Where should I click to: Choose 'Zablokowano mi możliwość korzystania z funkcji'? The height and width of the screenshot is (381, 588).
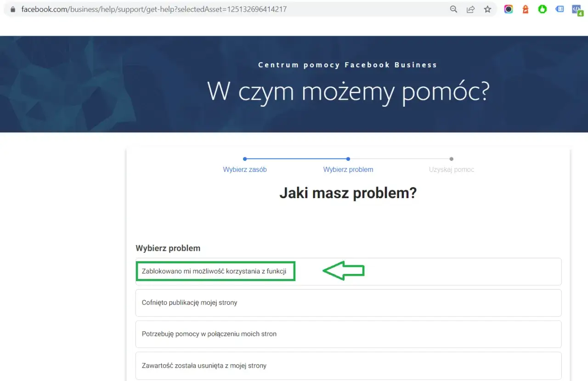click(x=348, y=272)
